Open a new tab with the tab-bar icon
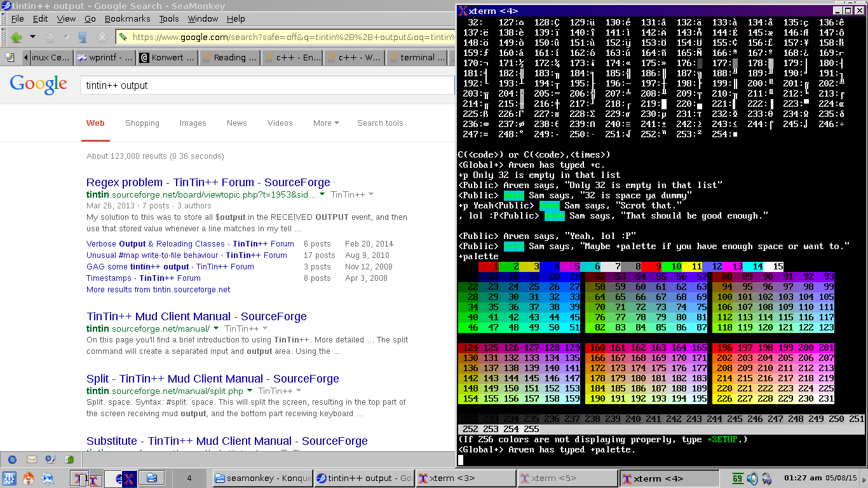 tap(10, 57)
